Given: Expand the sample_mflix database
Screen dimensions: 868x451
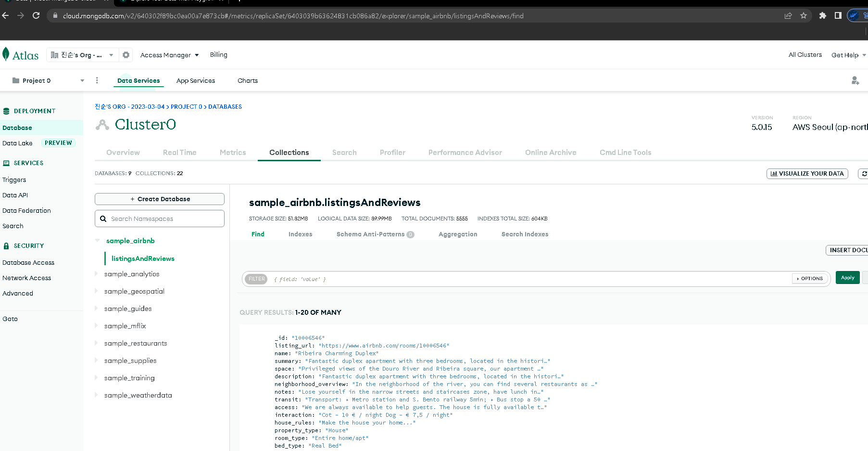Looking at the screenshot, I should (x=97, y=326).
